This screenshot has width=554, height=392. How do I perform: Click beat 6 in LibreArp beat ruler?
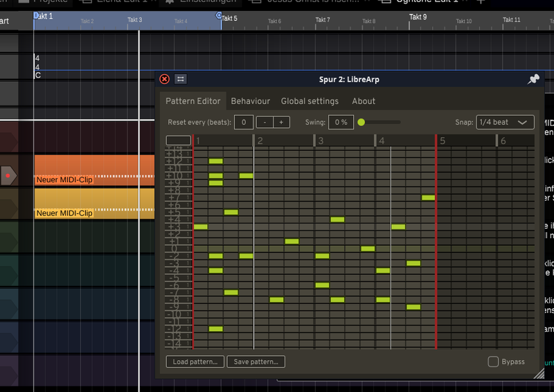503,141
